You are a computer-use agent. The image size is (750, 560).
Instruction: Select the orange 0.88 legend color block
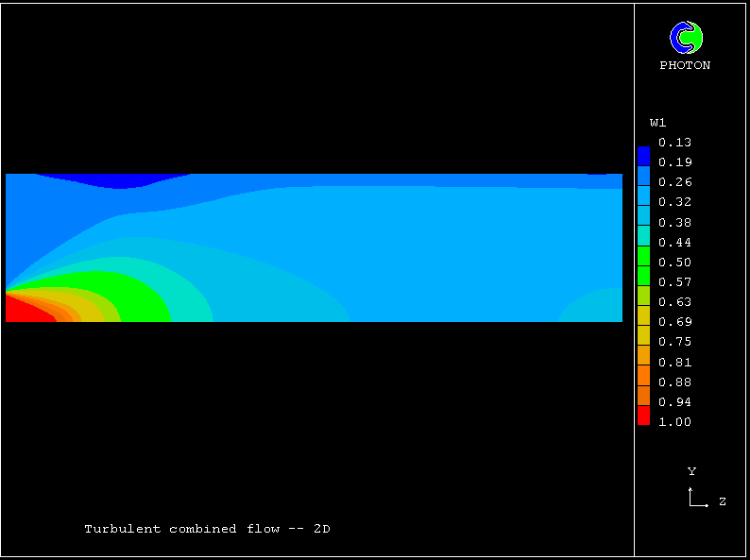point(643,377)
